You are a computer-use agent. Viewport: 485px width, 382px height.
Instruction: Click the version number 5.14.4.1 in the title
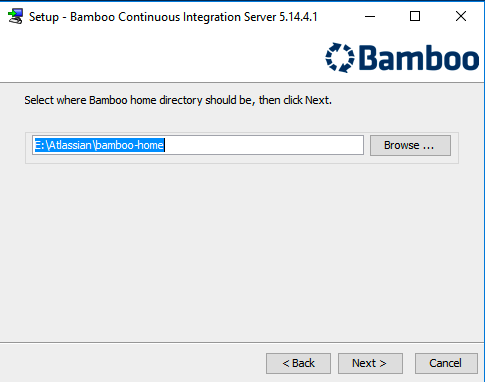point(298,17)
